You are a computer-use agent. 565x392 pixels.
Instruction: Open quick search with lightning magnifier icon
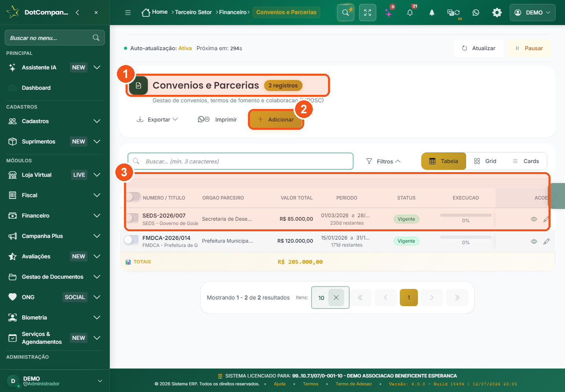(346, 13)
